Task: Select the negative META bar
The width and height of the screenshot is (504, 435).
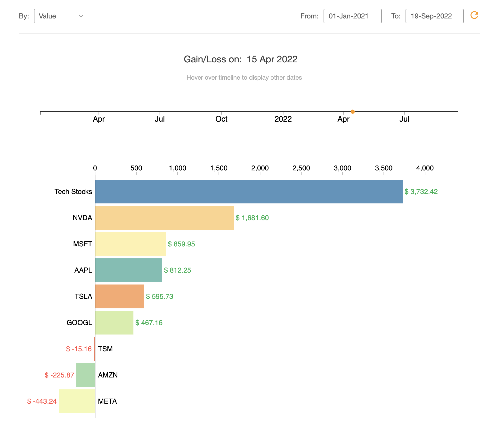Action: 77,401
